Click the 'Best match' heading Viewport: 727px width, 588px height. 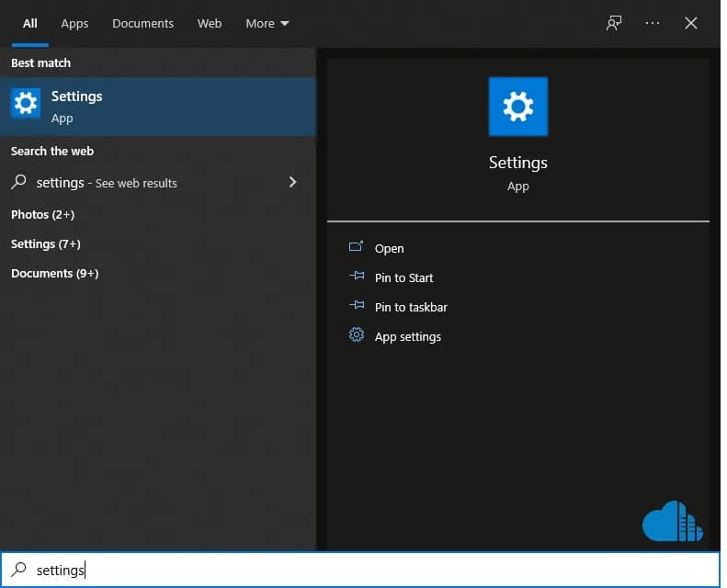40,63
